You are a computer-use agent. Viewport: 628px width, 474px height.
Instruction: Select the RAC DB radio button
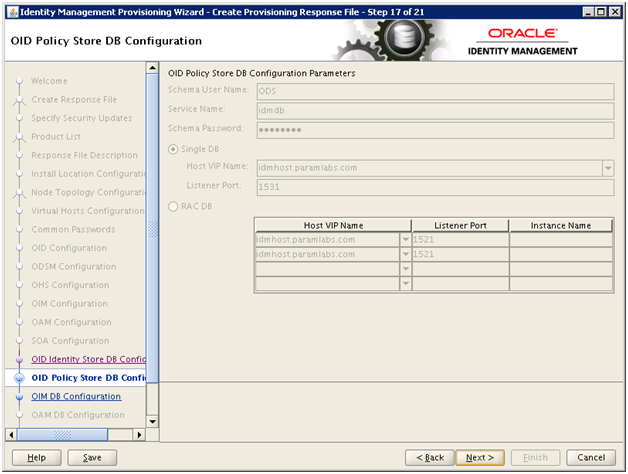(173, 206)
